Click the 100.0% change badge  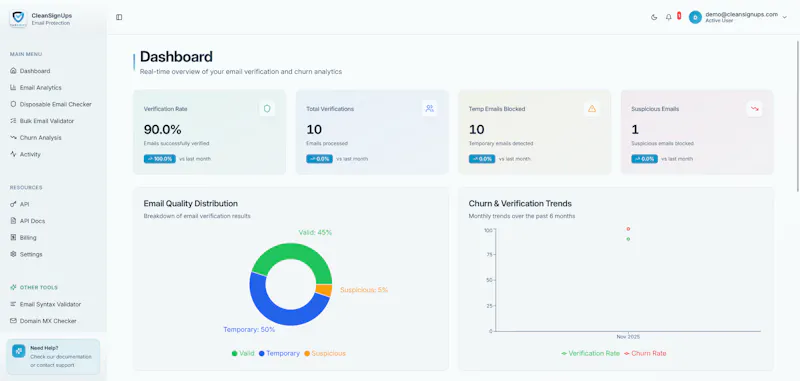tap(160, 159)
